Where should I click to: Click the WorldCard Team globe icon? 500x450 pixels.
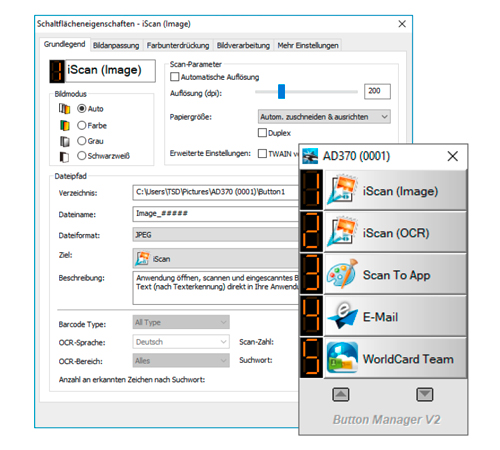(x=343, y=357)
